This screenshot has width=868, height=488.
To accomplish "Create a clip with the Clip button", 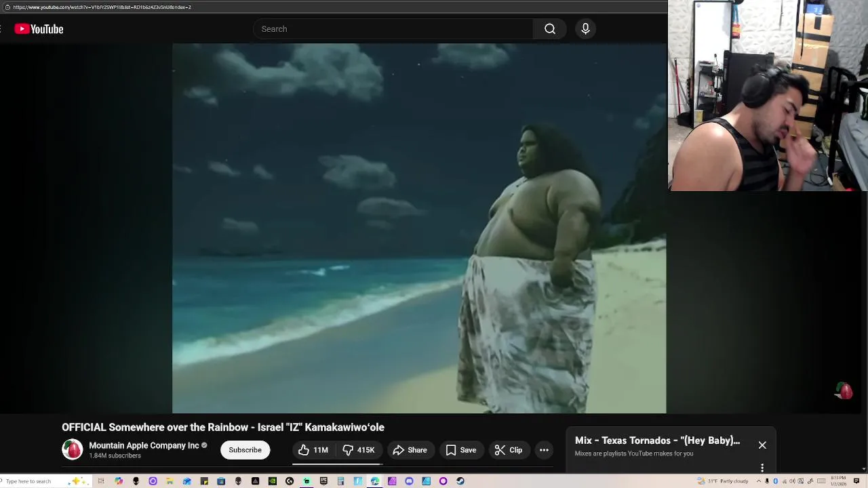I will click(x=509, y=450).
